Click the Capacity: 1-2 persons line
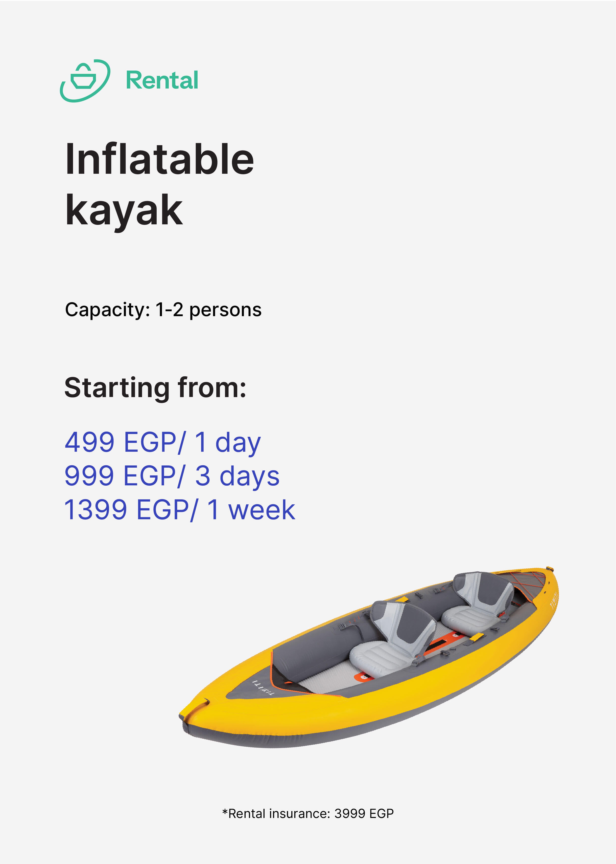 [x=163, y=310]
